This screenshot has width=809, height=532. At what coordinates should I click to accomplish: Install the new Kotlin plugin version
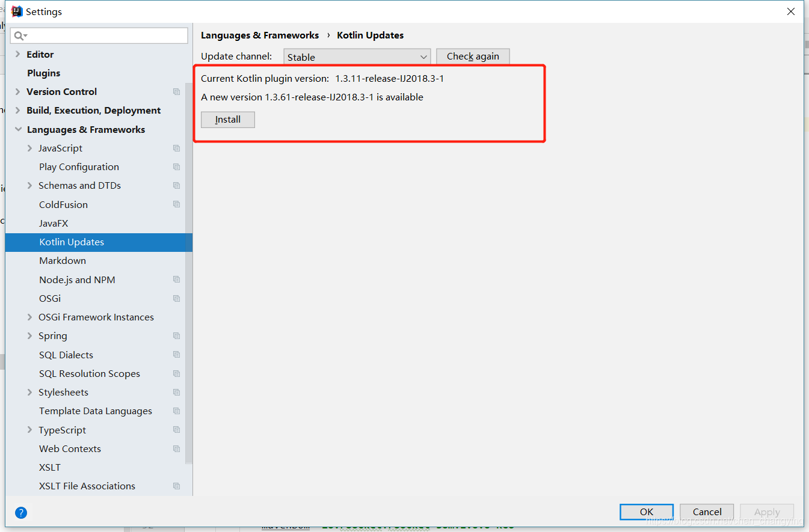(228, 120)
